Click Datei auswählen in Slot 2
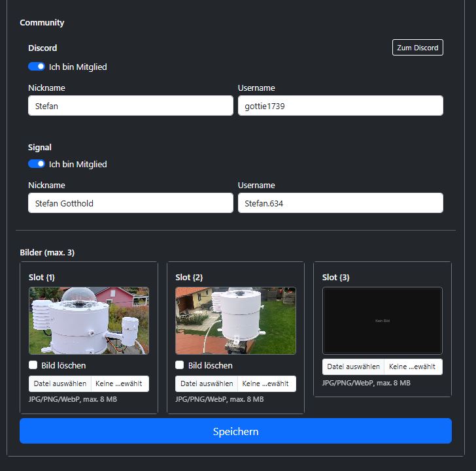 point(207,384)
